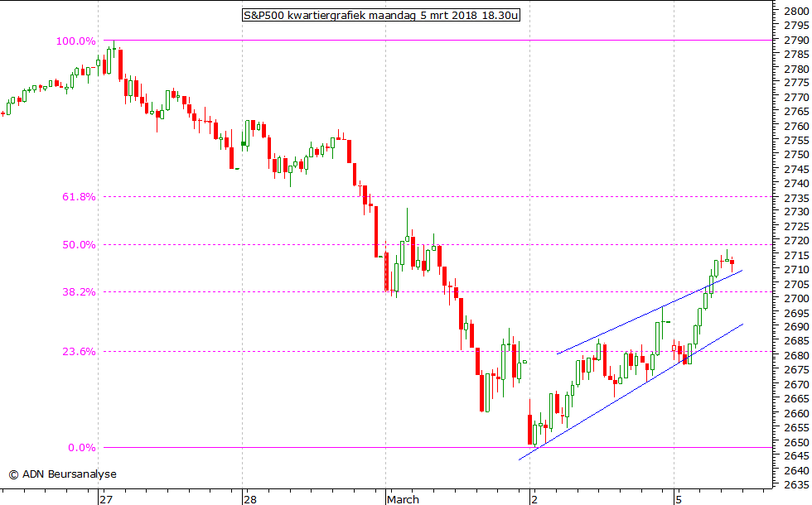Click the 61.8% Fibonacci level label

pyautogui.click(x=79, y=197)
